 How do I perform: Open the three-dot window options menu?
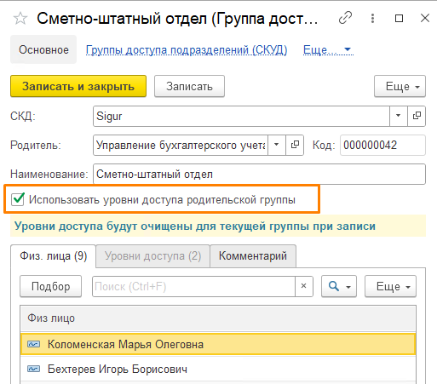(373, 18)
